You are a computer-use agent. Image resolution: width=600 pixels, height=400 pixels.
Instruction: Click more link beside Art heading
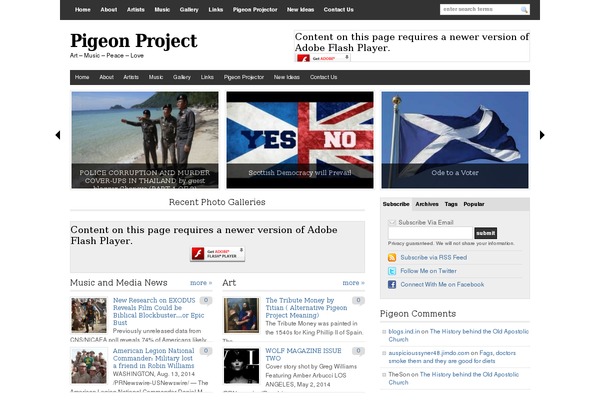[354, 283]
